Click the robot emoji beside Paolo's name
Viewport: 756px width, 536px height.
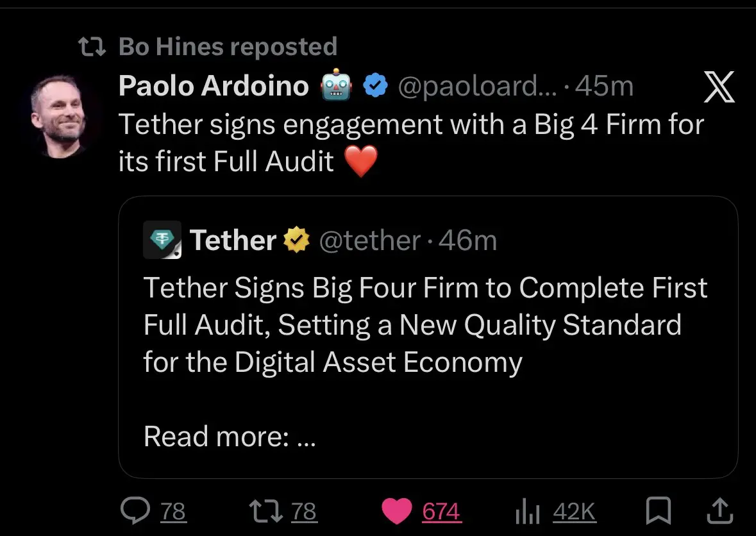pyautogui.click(x=336, y=86)
